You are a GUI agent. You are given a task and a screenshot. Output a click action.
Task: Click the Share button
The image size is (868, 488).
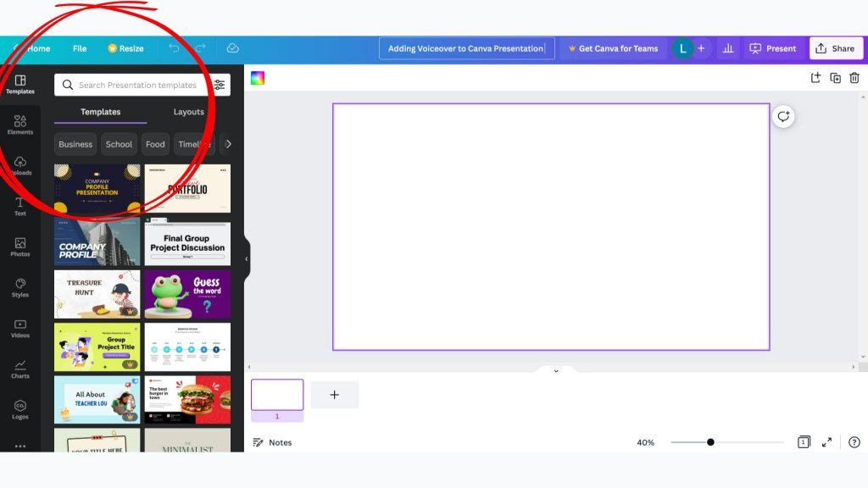pyautogui.click(x=835, y=48)
